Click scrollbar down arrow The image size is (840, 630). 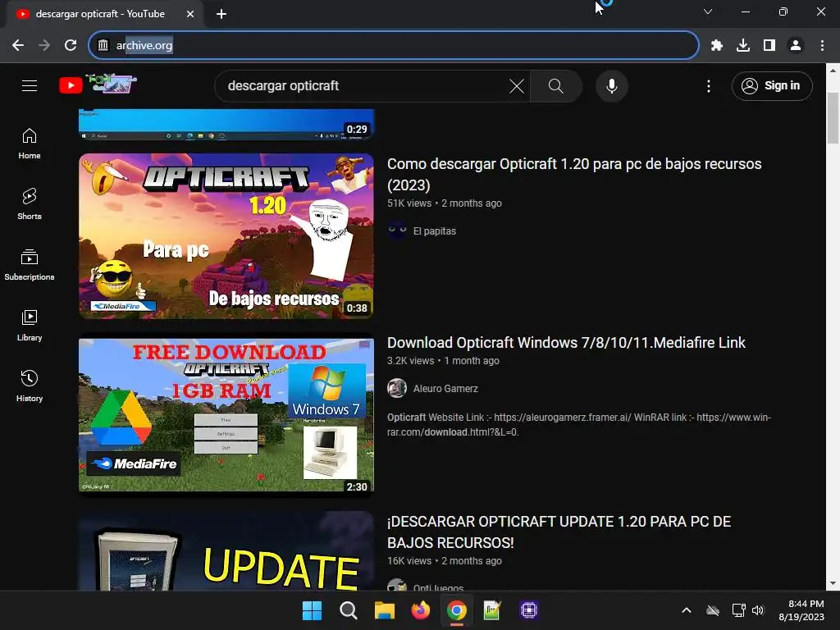pos(833,584)
